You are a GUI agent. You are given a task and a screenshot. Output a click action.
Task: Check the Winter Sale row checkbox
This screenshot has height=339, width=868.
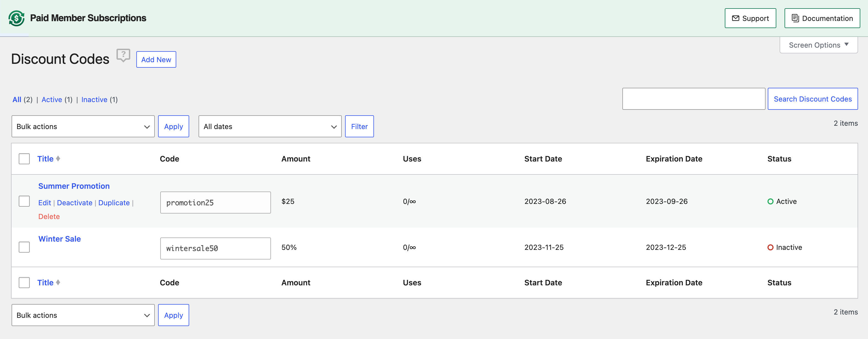pyautogui.click(x=24, y=247)
